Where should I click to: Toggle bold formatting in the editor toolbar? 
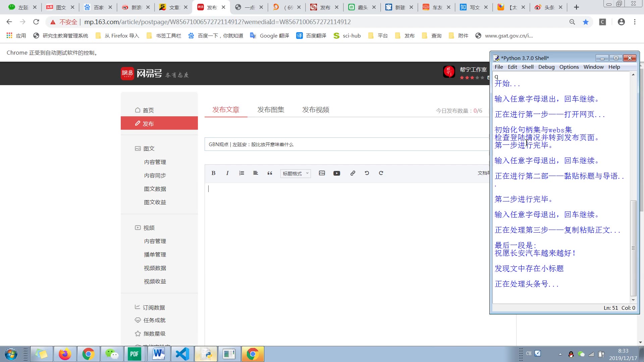213,173
